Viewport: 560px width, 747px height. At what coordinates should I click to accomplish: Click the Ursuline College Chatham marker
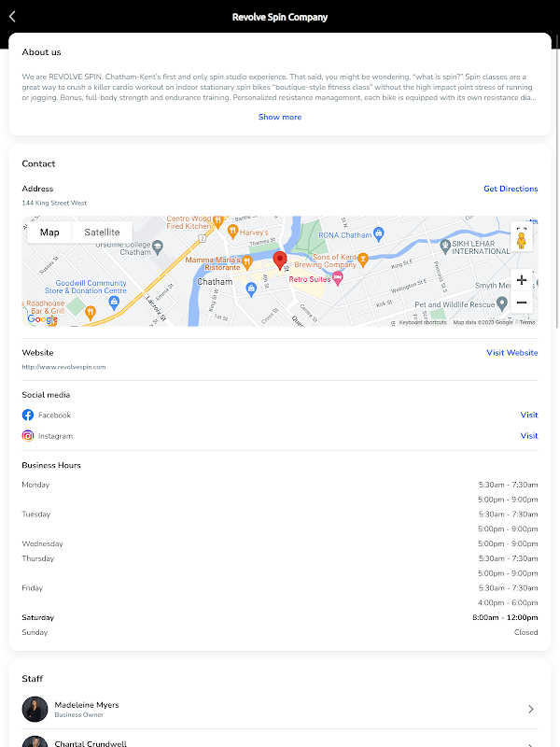[158, 247]
